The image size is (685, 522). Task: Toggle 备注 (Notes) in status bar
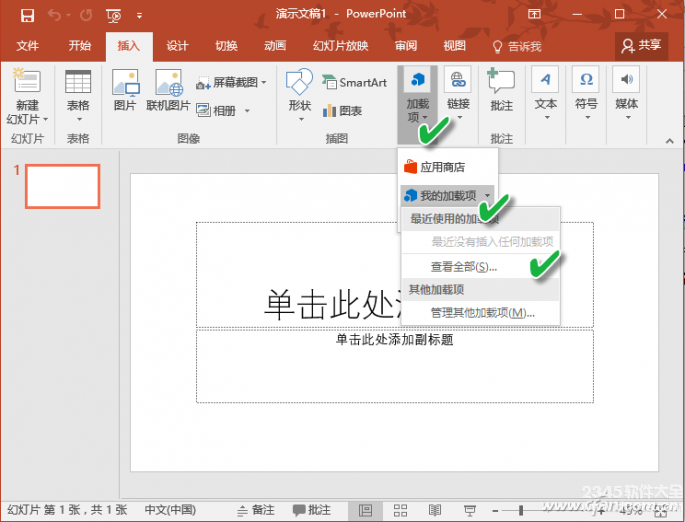tap(256, 510)
